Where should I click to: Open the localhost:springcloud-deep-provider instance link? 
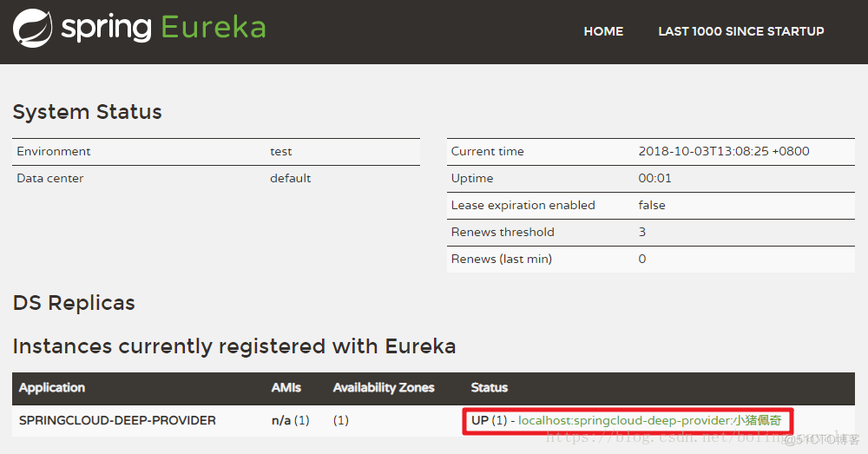coord(649,421)
